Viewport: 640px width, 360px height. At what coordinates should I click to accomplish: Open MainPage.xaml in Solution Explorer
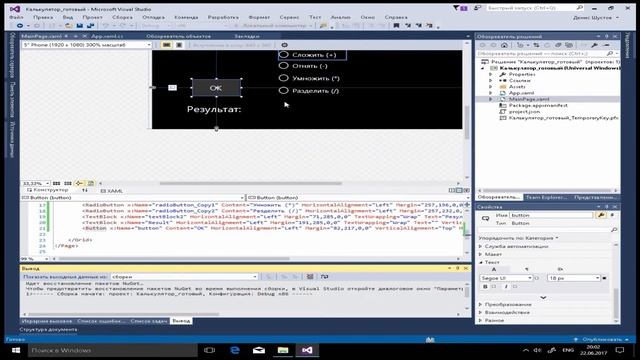529,99
